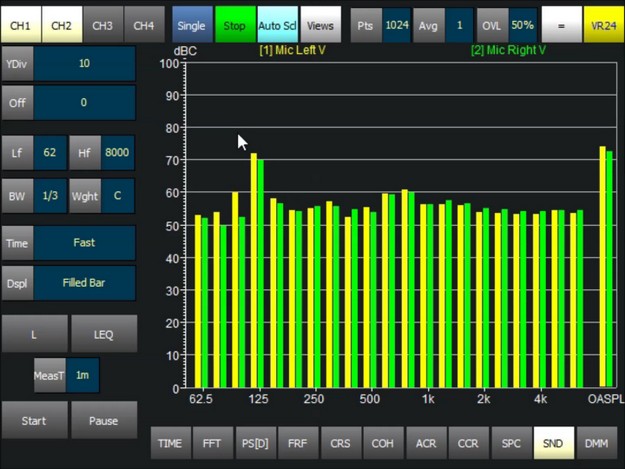Change the Pts value 1024

tap(396, 25)
